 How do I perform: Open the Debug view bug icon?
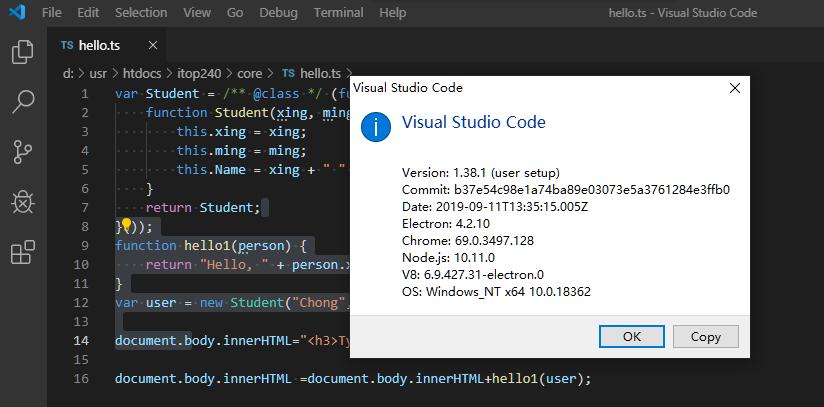(23, 202)
